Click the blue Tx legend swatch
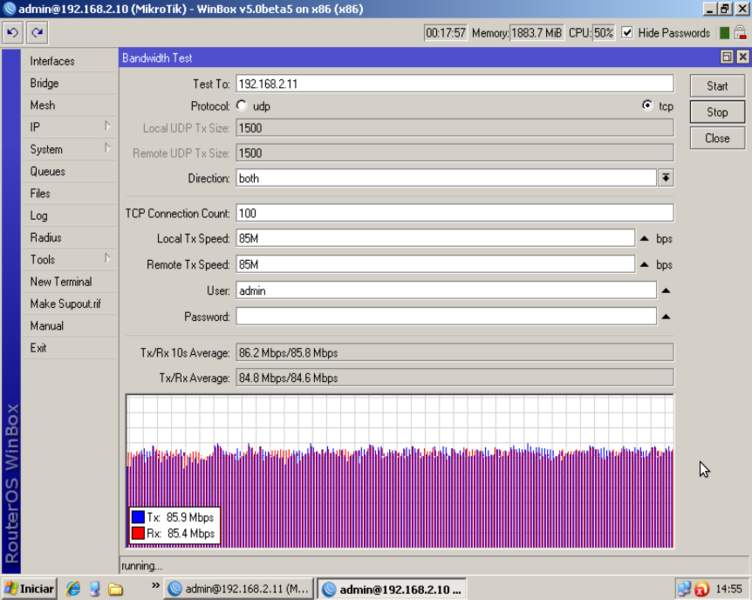The width and height of the screenshot is (752, 600). [x=138, y=518]
